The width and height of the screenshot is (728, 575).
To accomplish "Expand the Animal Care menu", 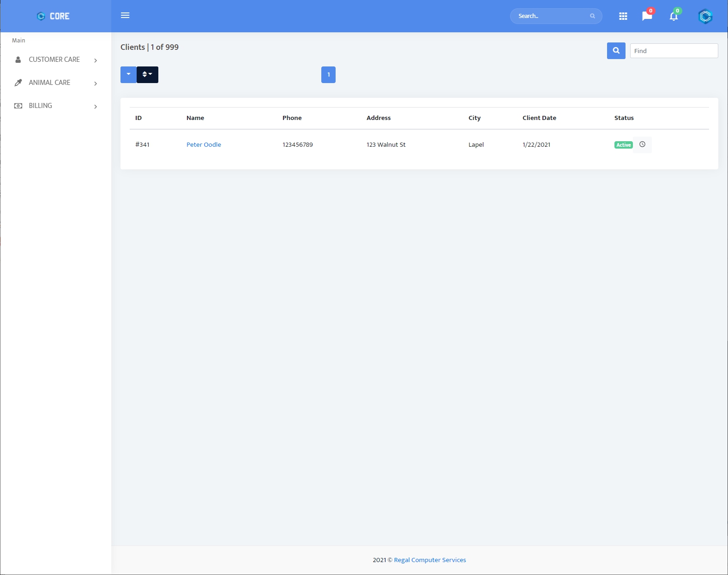I will (x=56, y=83).
